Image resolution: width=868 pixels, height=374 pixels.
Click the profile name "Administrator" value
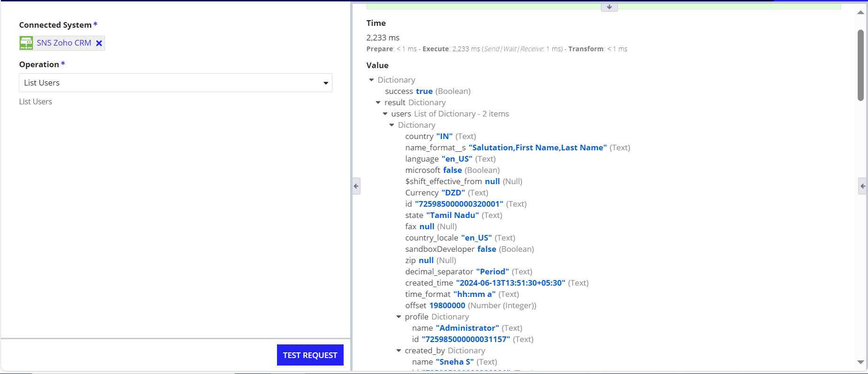pyautogui.click(x=467, y=328)
